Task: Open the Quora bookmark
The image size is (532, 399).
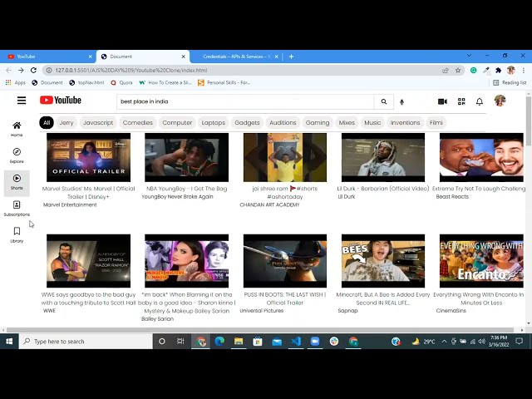Action: [x=121, y=82]
